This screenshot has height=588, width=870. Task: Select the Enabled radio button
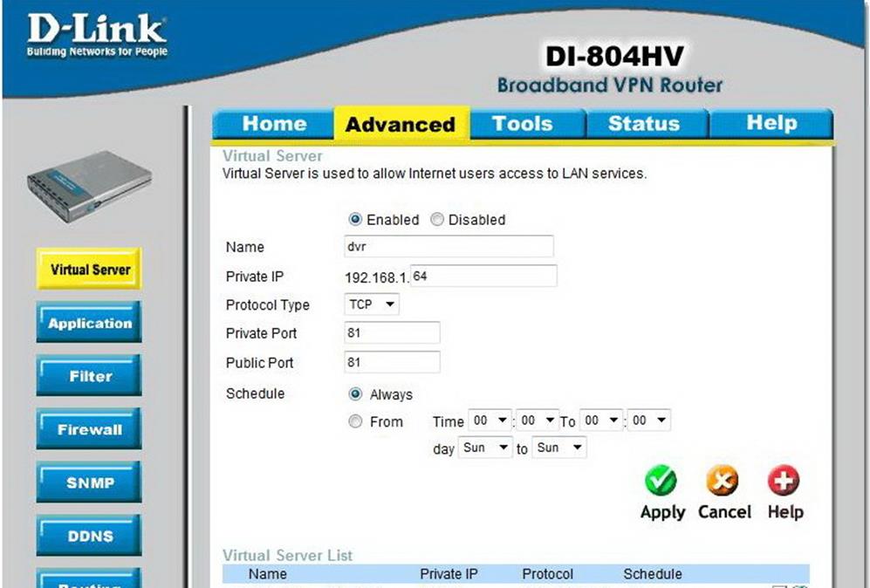(x=355, y=220)
